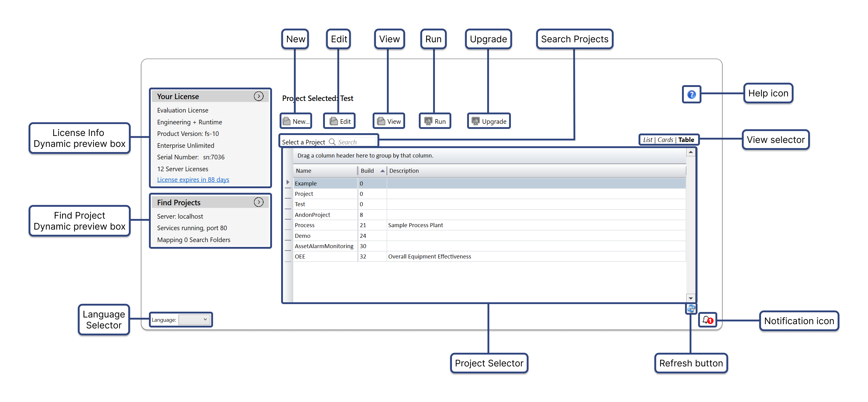
Task: Sort by the Build column header
Action: point(368,171)
